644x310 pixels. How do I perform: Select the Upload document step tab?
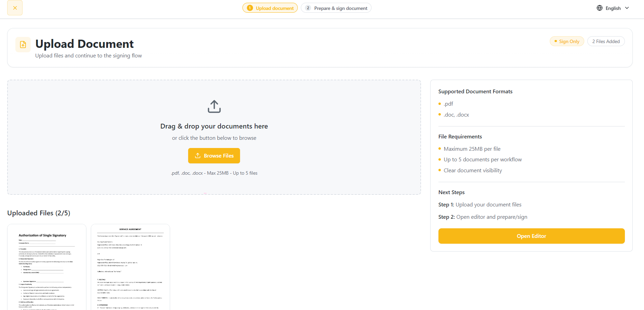pyautogui.click(x=270, y=8)
